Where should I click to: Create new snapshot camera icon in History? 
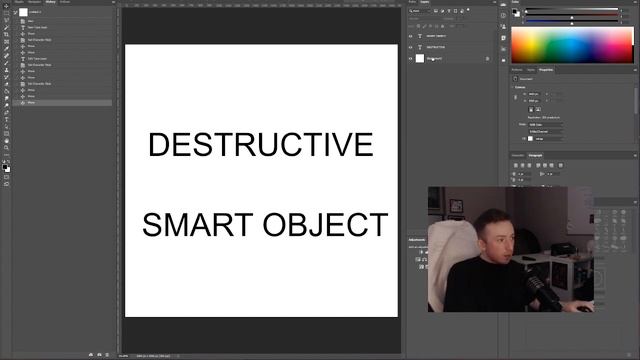(99, 355)
